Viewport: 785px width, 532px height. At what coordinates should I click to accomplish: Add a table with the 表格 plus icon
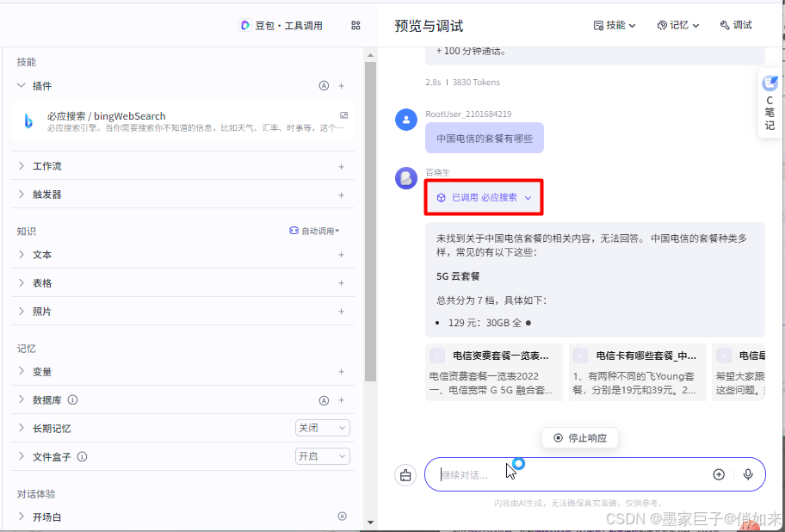(342, 282)
